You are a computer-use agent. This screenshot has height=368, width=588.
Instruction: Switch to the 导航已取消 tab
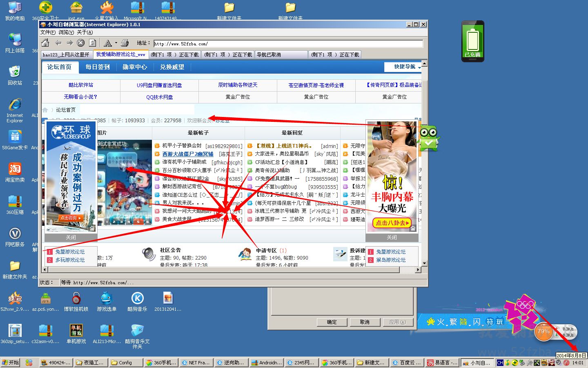pyautogui.click(x=281, y=54)
